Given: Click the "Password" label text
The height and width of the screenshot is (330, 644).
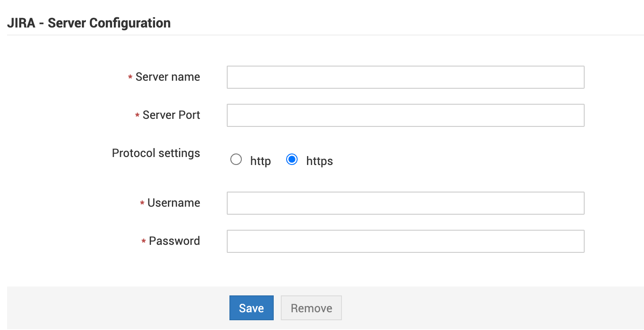Looking at the screenshot, I should pos(174,241).
